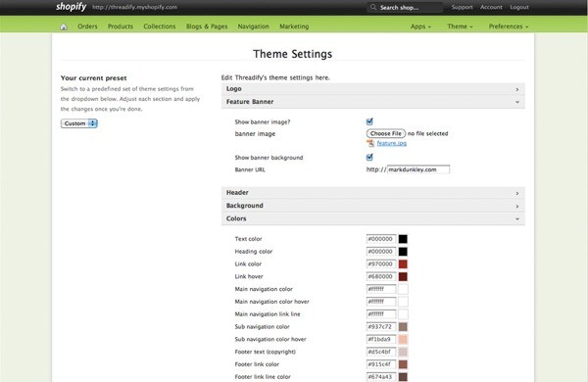Click the Search shop field
Image resolution: width=588 pixels, height=382 pixels.
[x=405, y=7]
